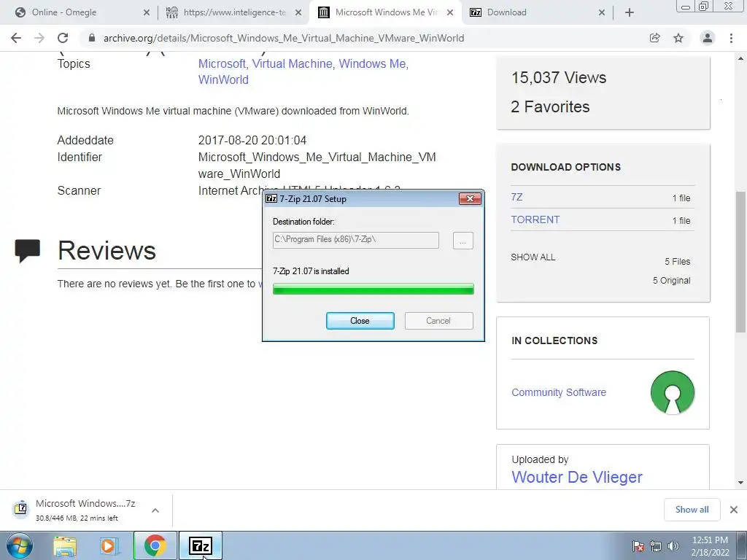Click the Reviews heading

coord(107,251)
